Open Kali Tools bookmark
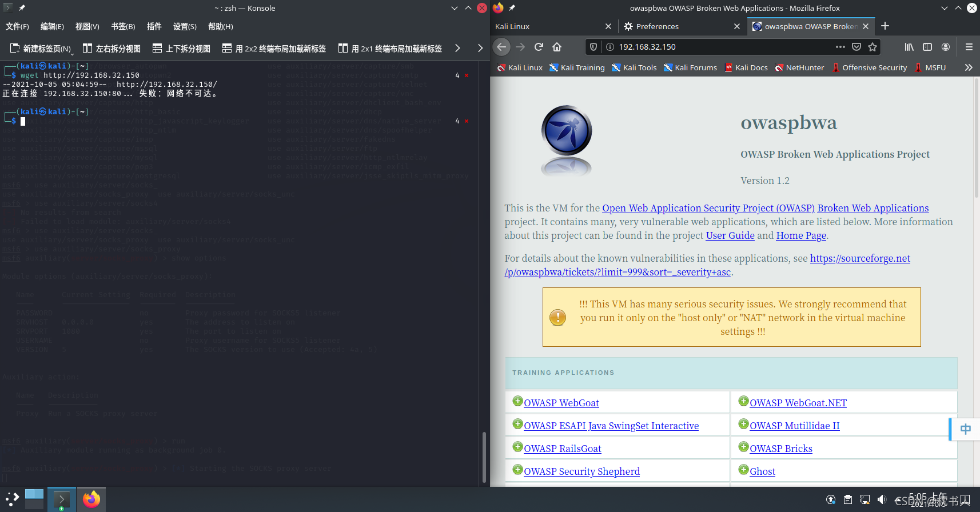 (x=634, y=67)
